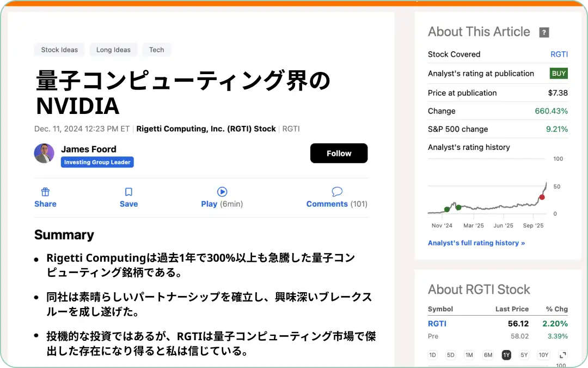
Task: Open Analyst's full rating history link
Action: 476,243
